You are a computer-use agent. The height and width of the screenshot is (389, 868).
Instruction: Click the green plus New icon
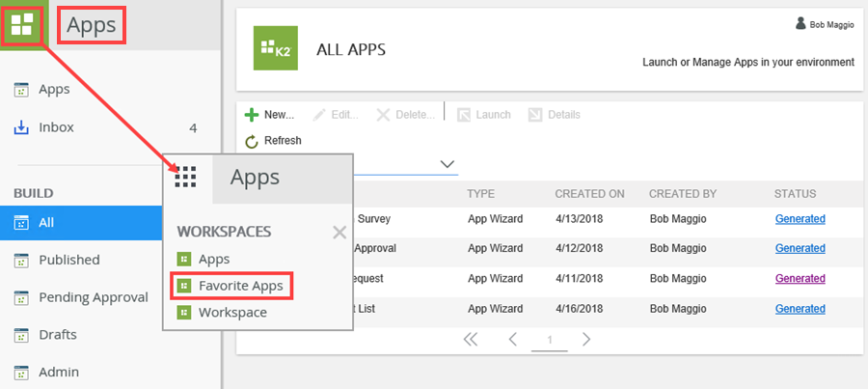[252, 115]
